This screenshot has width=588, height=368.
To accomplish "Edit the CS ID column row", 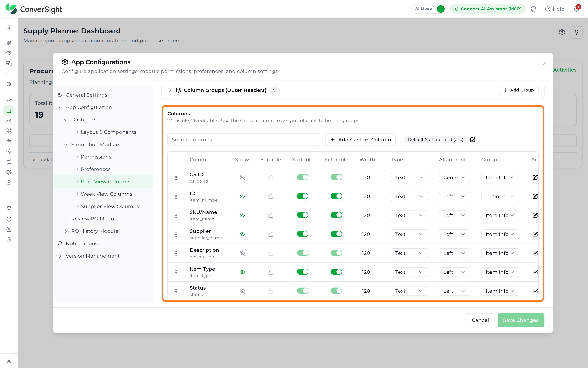I will point(535,177).
